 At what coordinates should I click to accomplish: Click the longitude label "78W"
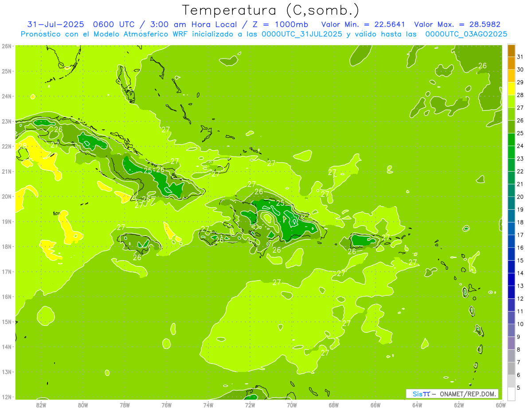click(x=125, y=405)
